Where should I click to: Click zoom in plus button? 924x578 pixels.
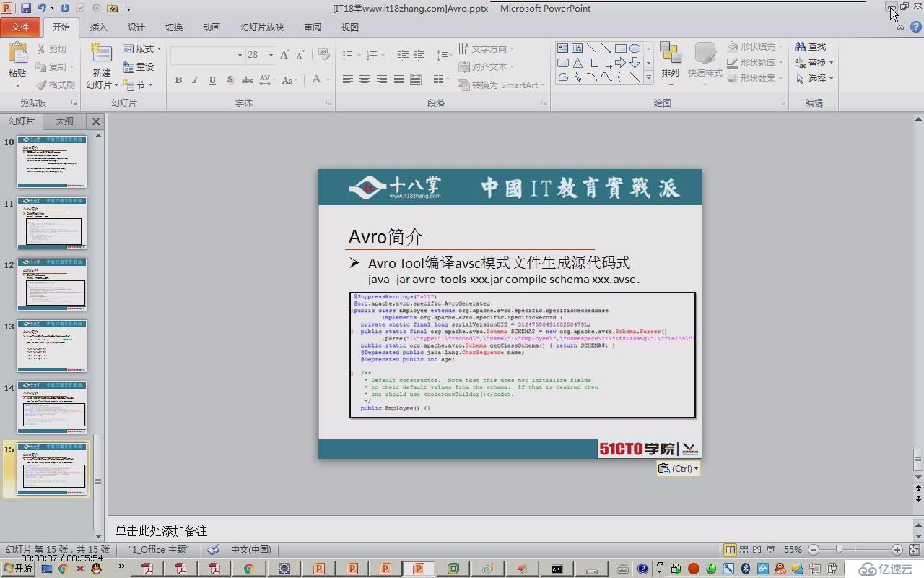point(897,550)
